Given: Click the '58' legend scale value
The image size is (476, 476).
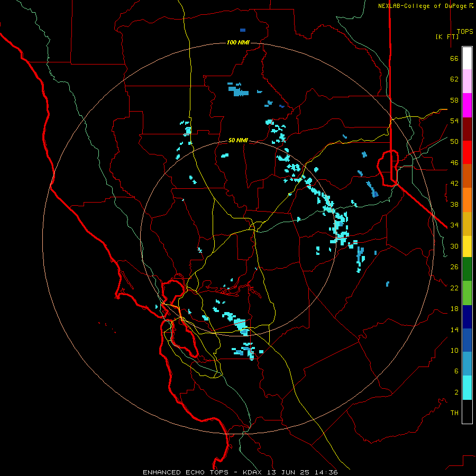Looking at the screenshot, I should [454, 100].
